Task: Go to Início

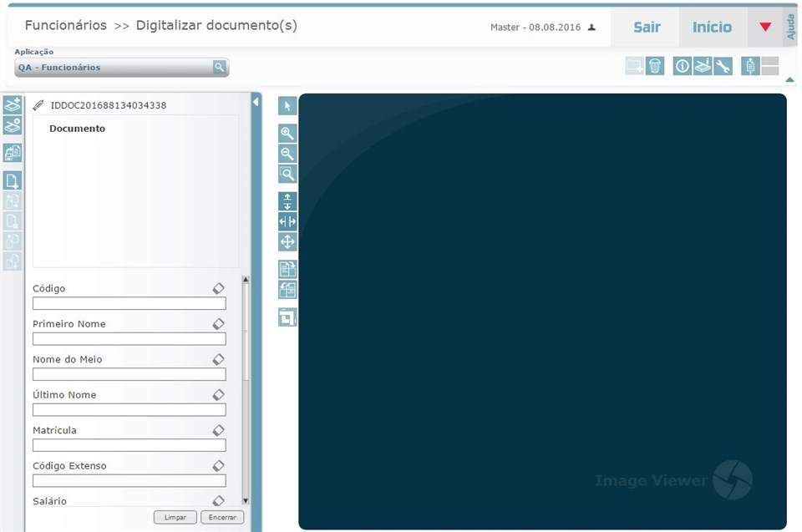Action: 712,26
